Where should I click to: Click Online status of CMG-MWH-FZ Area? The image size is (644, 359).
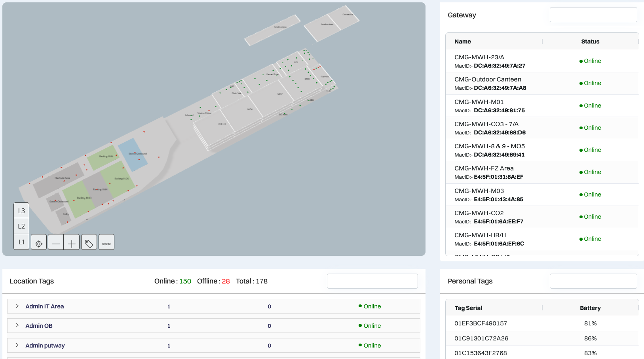[590, 172]
